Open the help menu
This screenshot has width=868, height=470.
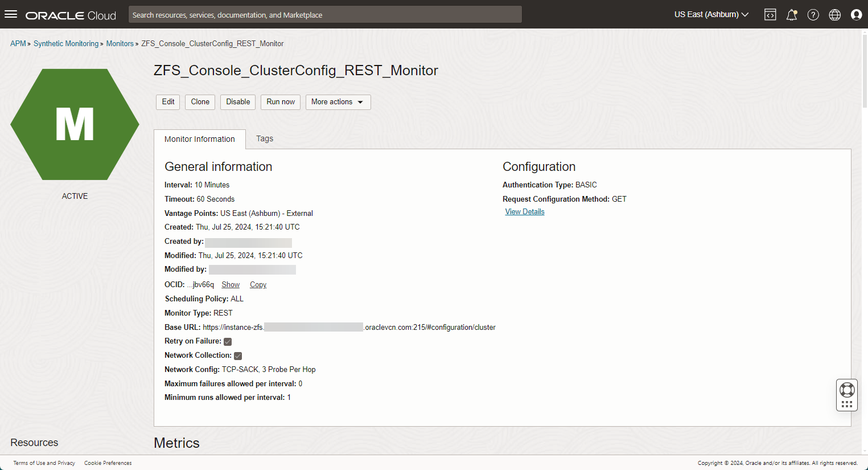pyautogui.click(x=813, y=14)
